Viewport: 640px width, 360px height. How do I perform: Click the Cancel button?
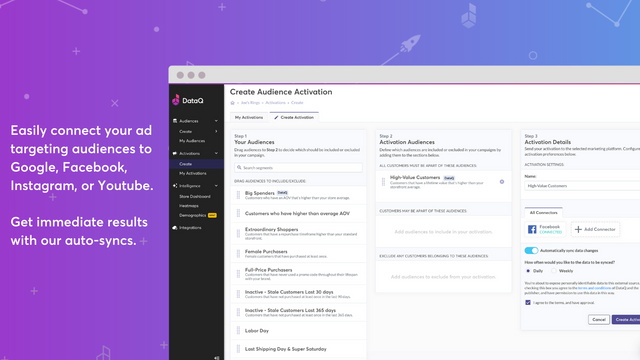click(599, 320)
